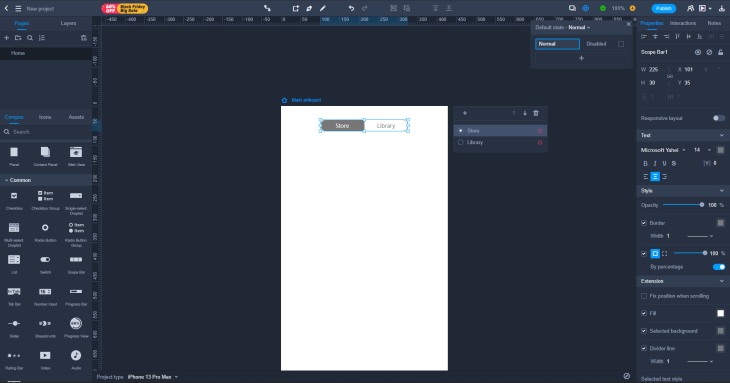This screenshot has width=730, height=383.
Task: Select the Scope Bar component
Action: [76, 264]
